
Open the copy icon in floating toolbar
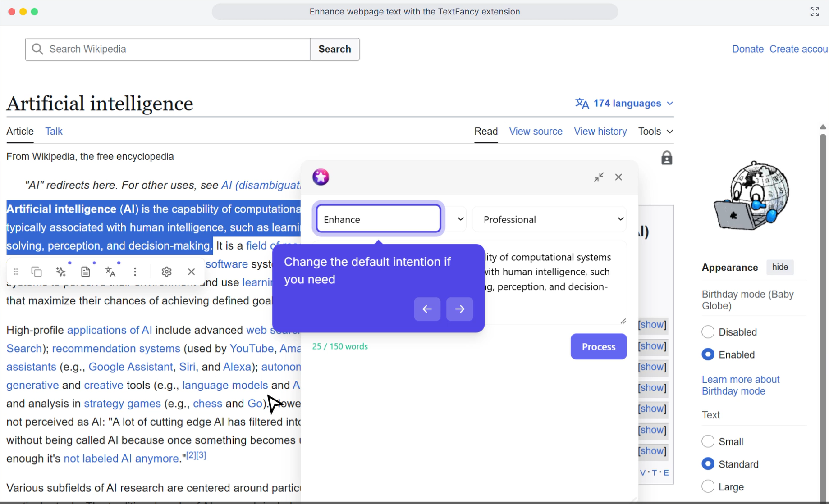coord(36,271)
